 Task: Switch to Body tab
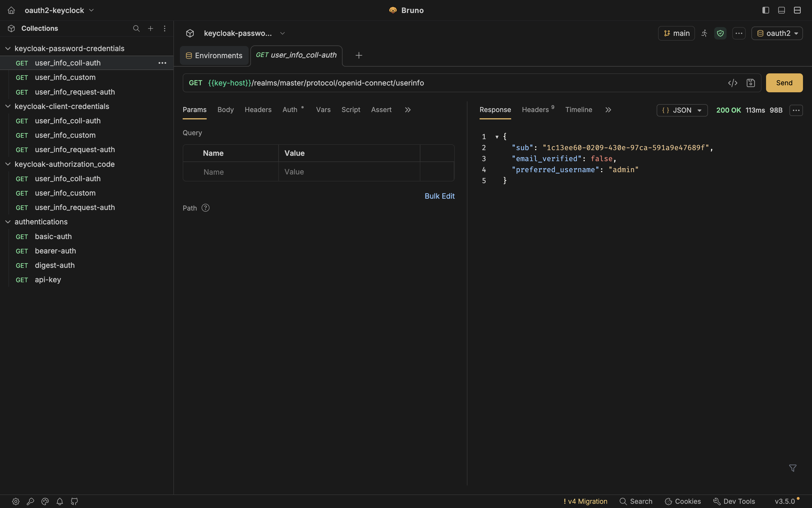click(226, 110)
